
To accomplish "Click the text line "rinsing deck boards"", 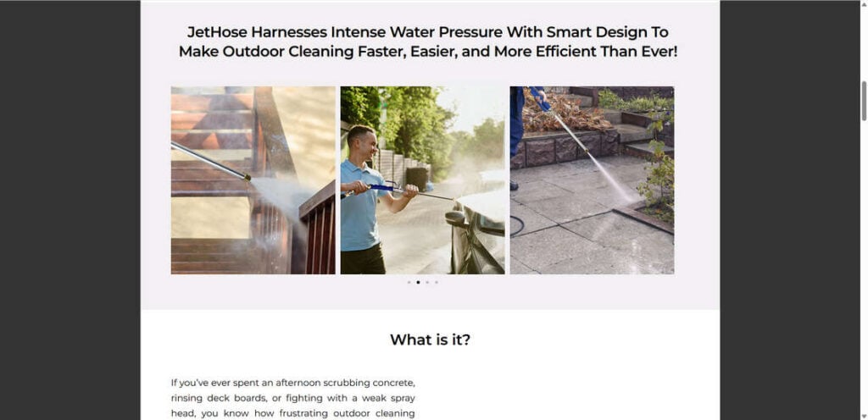I will (292, 398).
